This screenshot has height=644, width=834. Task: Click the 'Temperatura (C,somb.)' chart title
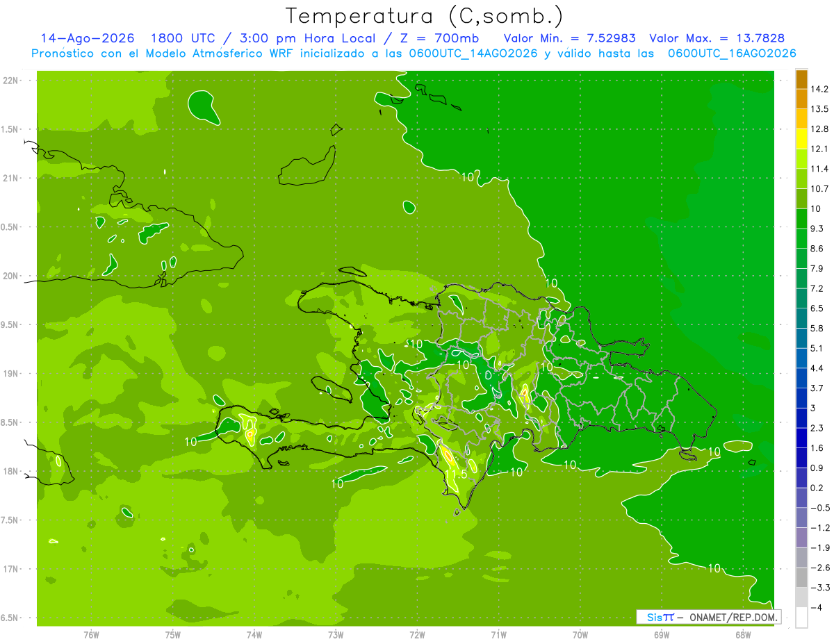coord(425,16)
